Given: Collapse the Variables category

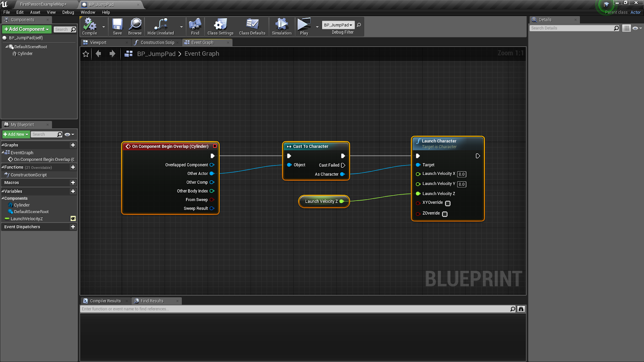Looking at the screenshot, I should coord(4,191).
